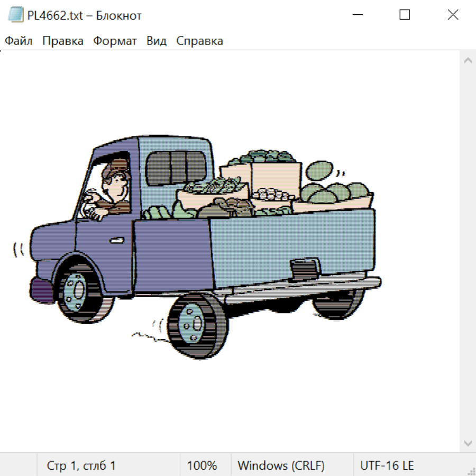Click the Стр 1, стлб 1 status field
This screenshot has width=476, height=476.
coord(81,466)
